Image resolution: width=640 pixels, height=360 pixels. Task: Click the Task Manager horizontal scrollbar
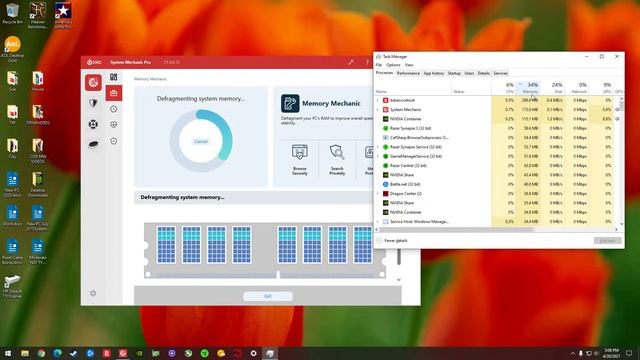[x=456, y=230]
